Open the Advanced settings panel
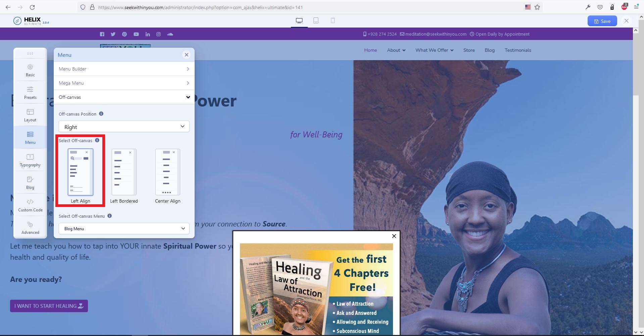The height and width of the screenshot is (336, 644). click(30, 227)
